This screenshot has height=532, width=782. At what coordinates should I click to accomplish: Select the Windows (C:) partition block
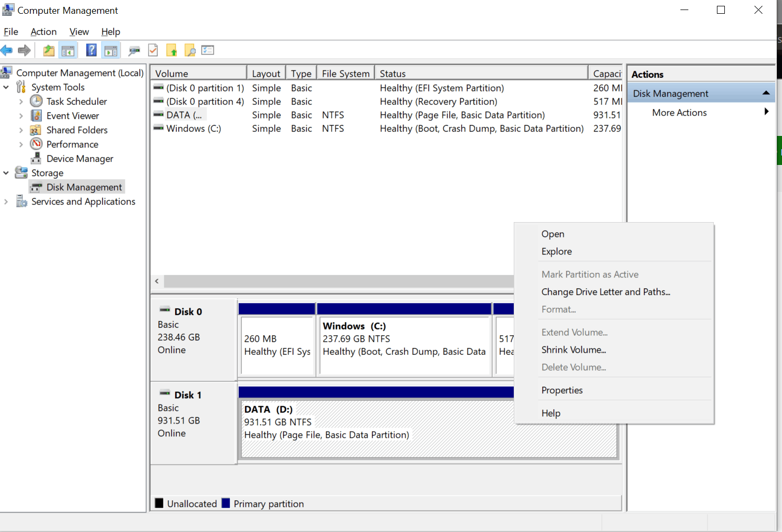pos(405,340)
